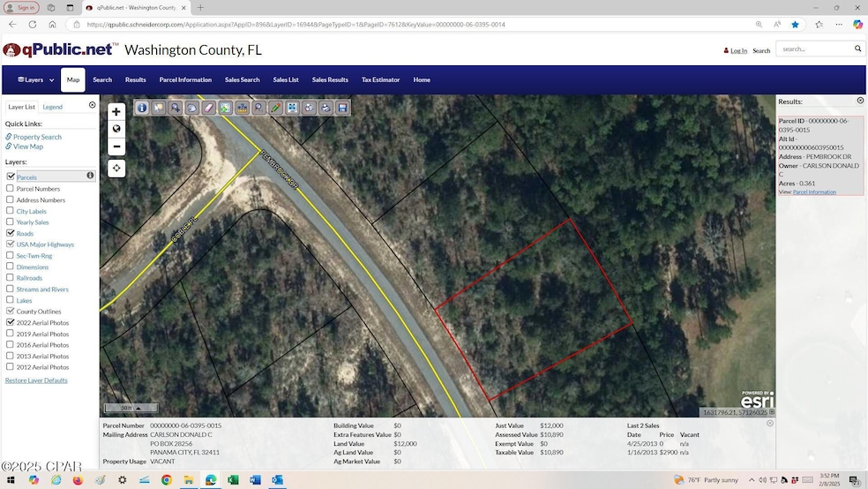This screenshot has height=489, width=868.
Task: Click the zoom to selection tool
Action: point(225,108)
